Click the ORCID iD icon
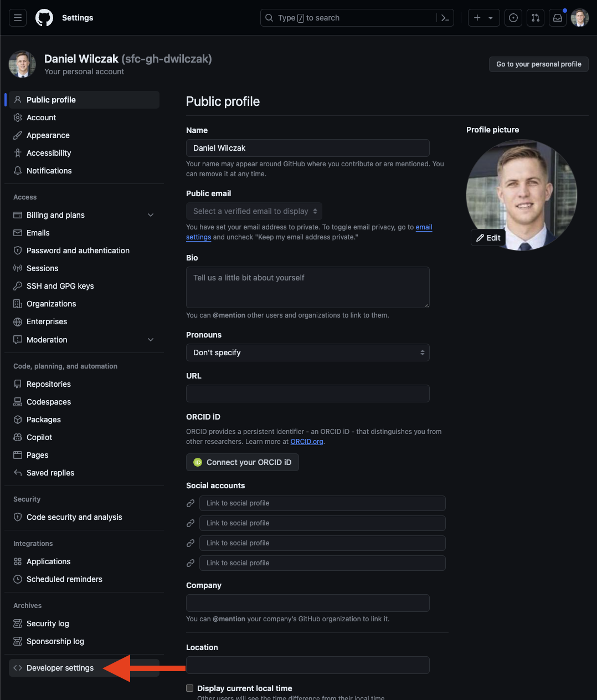 (198, 462)
